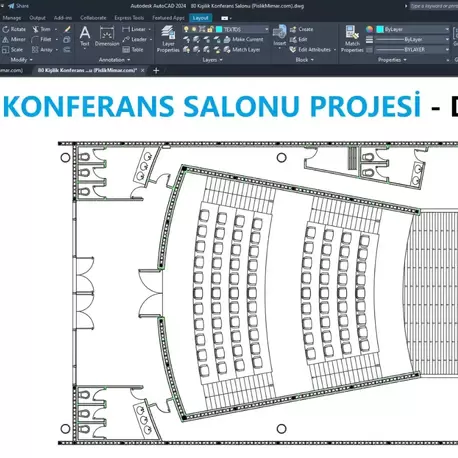
Task: Select the Trim tool
Action: [42, 29]
